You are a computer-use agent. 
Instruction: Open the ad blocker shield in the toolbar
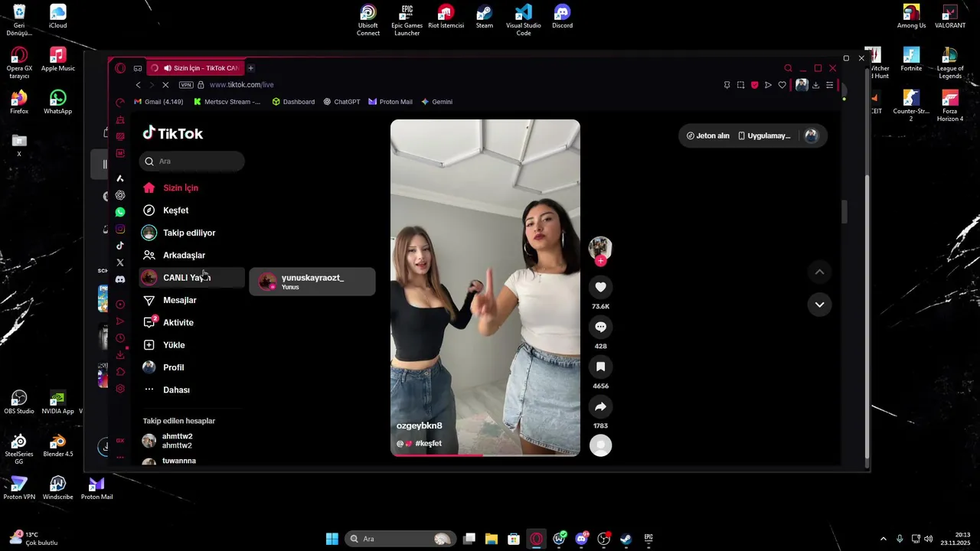(x=754, y=85)
